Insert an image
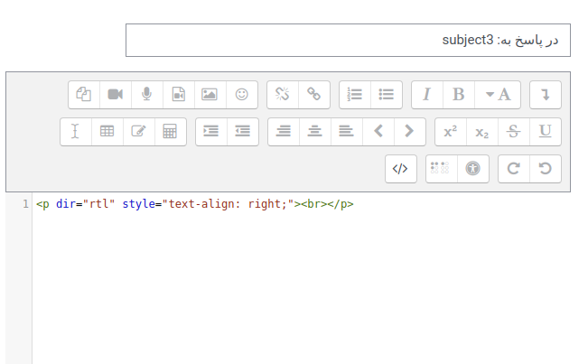This screenshot has height=364, width=588. (210, 95)
